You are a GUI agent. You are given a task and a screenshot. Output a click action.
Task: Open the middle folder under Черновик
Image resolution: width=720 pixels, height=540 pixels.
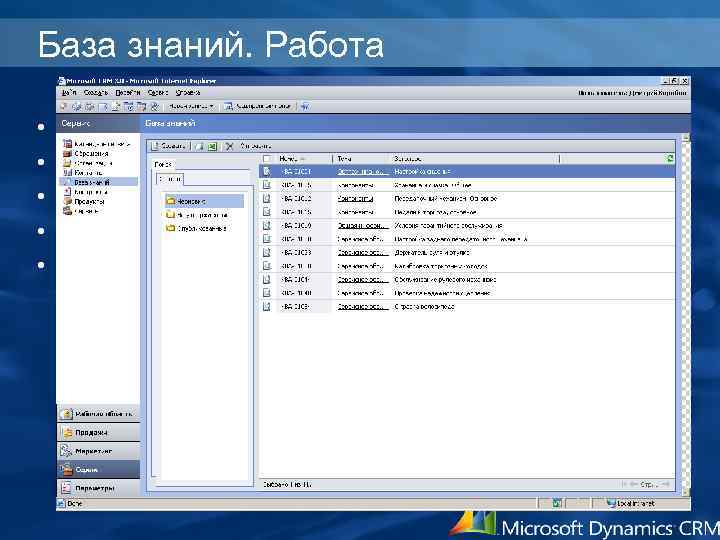tap(197, 215)
